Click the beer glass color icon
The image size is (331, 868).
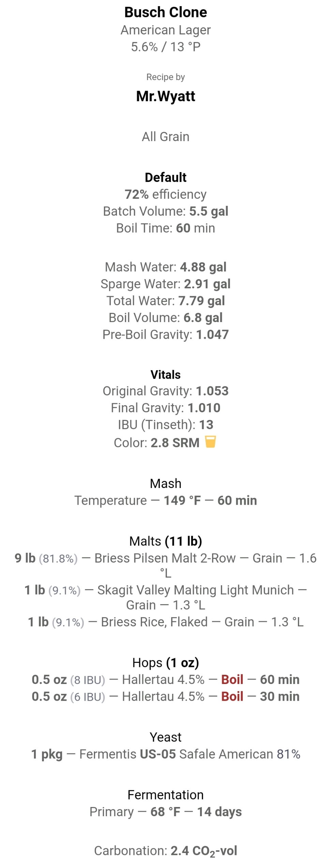click(x=210, y=442)
